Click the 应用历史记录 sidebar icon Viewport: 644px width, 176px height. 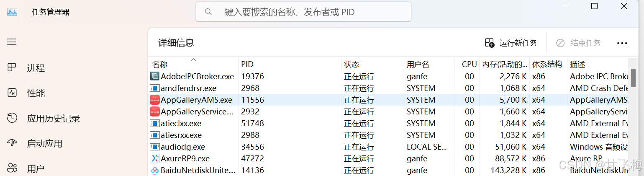click(x=12, y=118)
